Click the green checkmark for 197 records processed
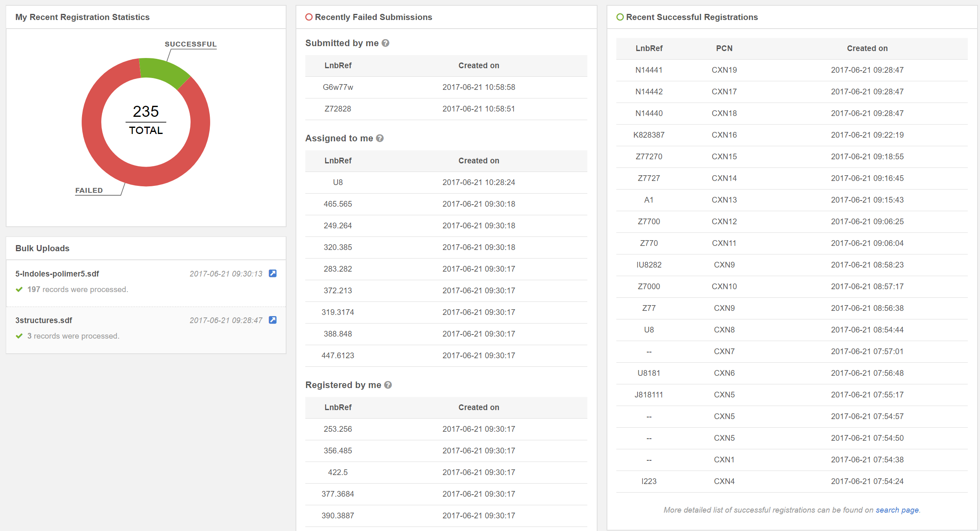 [x=19, y=289]
